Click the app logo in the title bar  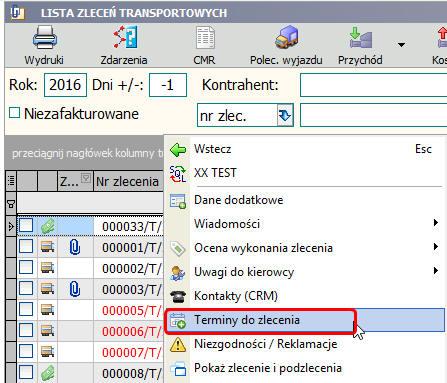pyautogui.click(x=17, y=12)
